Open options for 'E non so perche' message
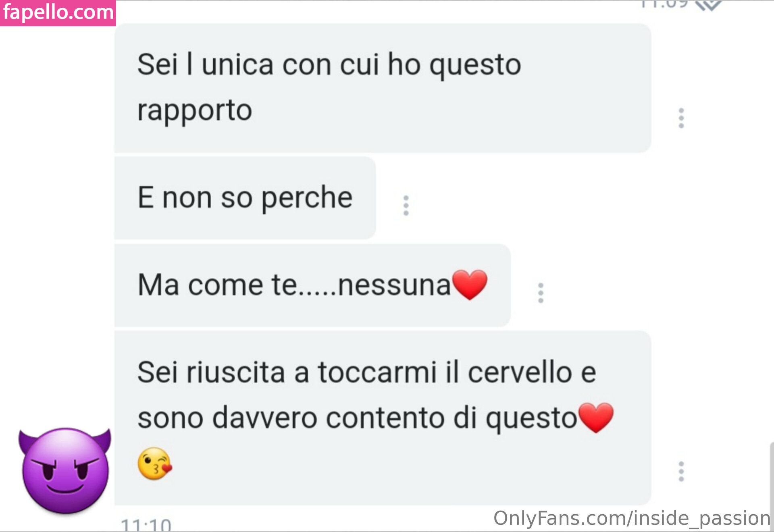The height and width of the screenshot is (532, 774). pos(406,206)
